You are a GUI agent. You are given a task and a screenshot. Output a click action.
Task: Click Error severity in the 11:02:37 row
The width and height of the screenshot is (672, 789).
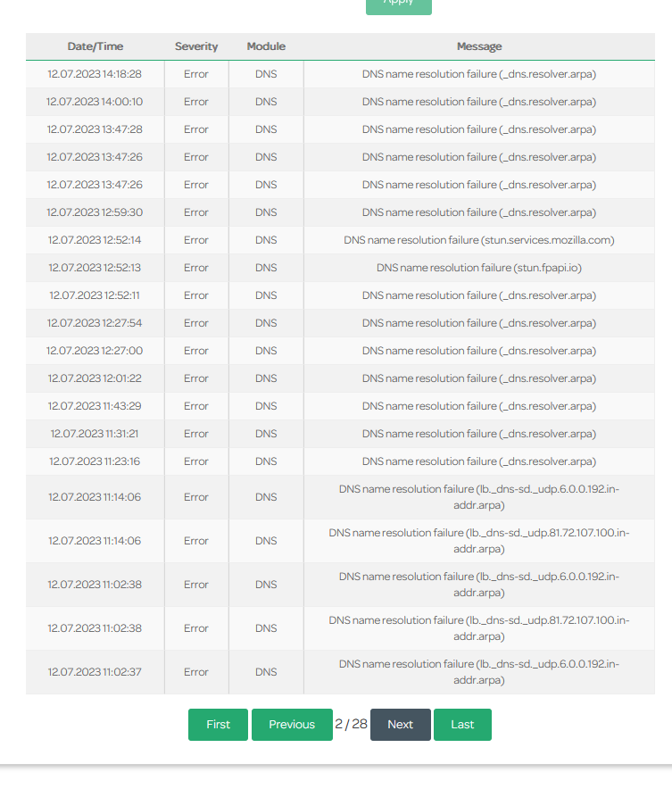[x=196, y=672]
